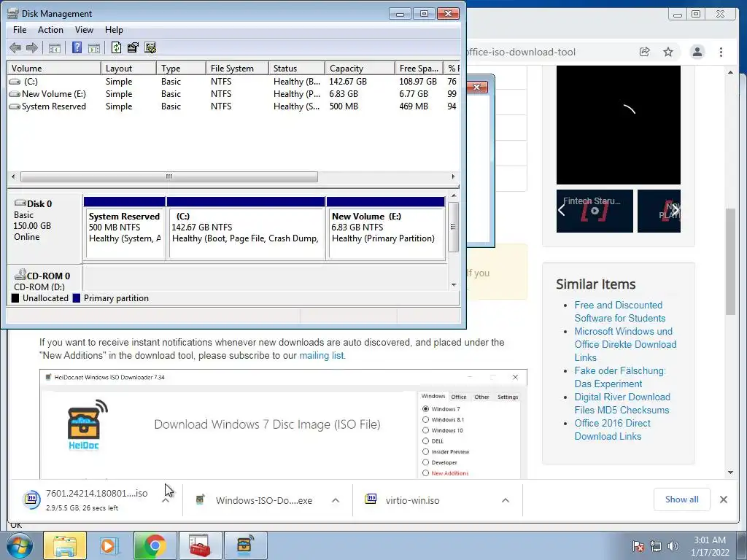This screenshot has width=747, height=560.
Task: Open the Chrome profile avatar icon
Action: (x=697, y=52)
